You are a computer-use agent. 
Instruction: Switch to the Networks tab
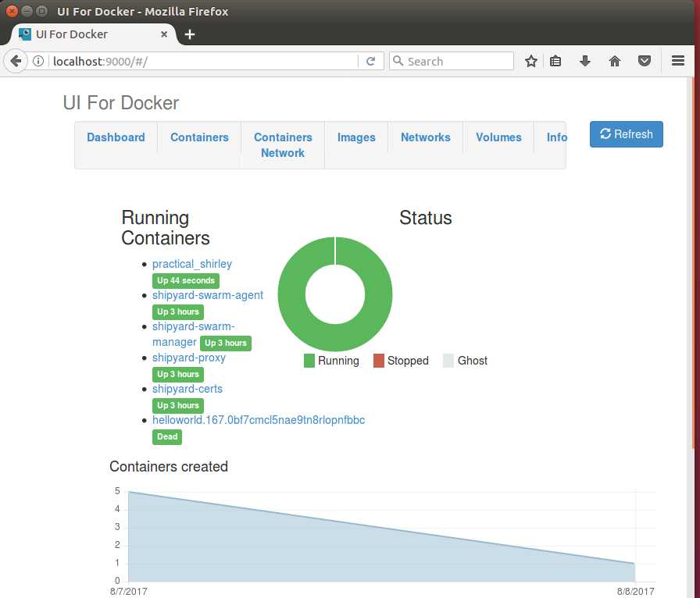pos(426,137)
